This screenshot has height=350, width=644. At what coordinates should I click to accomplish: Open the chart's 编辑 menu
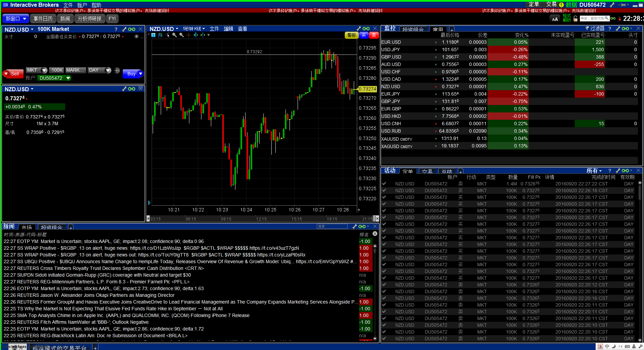point(228,29)
